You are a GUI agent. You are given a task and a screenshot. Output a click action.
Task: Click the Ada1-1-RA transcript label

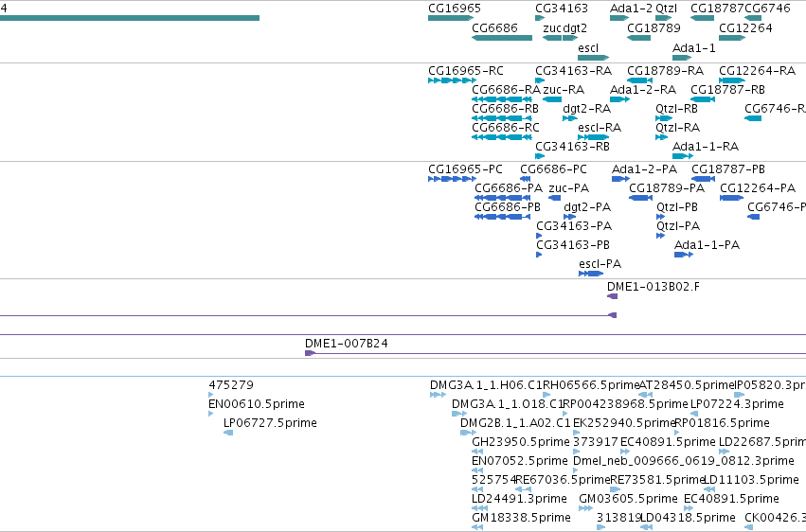coord(706,147)
